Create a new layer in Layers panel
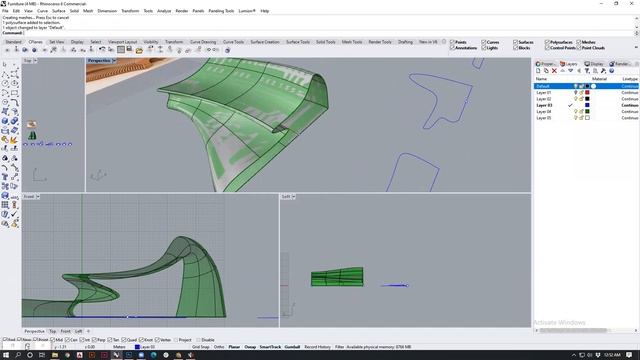The image size is (640, 360). click(538, 71)
